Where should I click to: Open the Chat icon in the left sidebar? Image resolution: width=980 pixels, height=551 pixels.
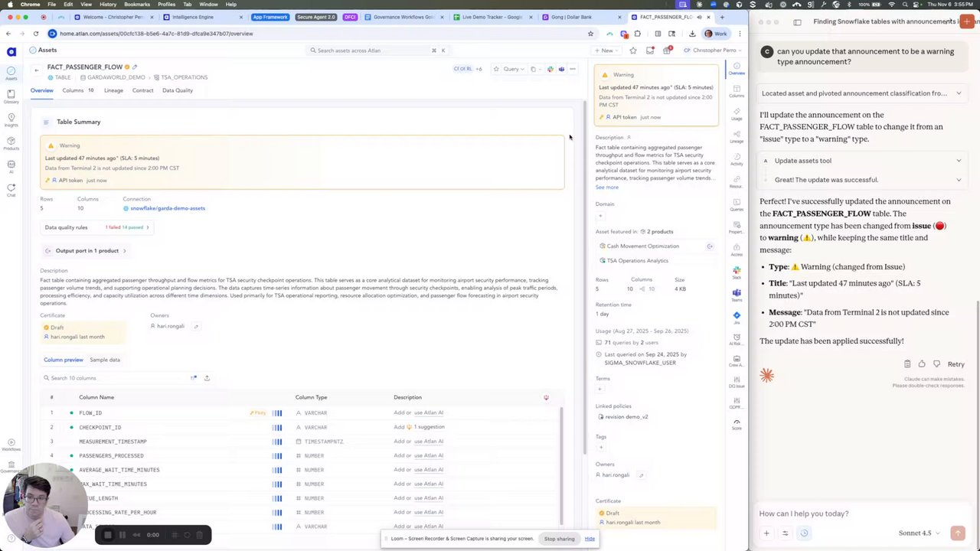pyautogui.click(x=11, y=190)
